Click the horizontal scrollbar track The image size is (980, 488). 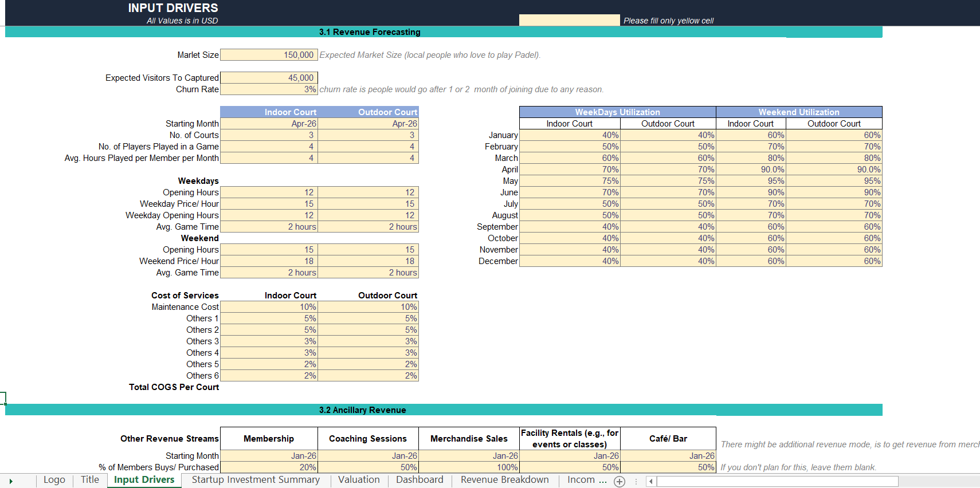coord(777,482)
